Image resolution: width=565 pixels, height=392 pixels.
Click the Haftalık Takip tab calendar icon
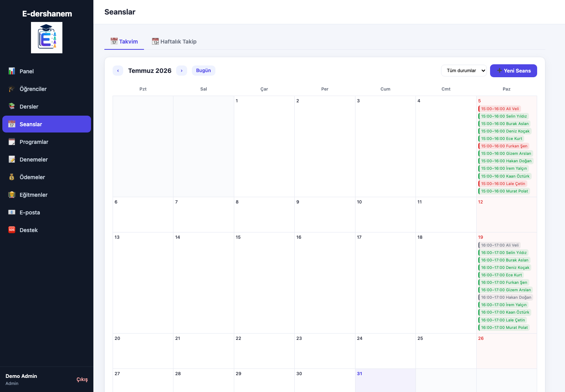(x=155, y=41)
